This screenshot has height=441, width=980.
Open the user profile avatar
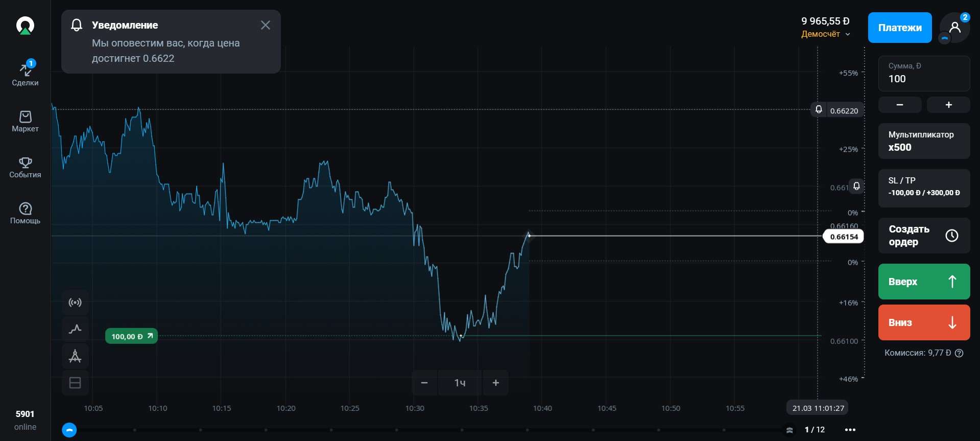pyautogui.click(x=954, y=27)
